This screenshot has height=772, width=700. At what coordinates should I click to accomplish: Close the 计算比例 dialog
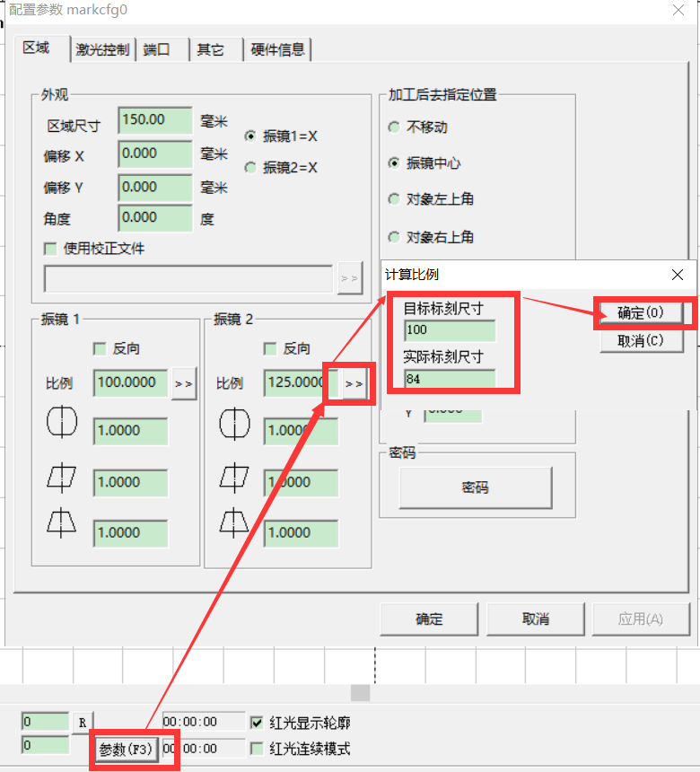pos(678,275)
